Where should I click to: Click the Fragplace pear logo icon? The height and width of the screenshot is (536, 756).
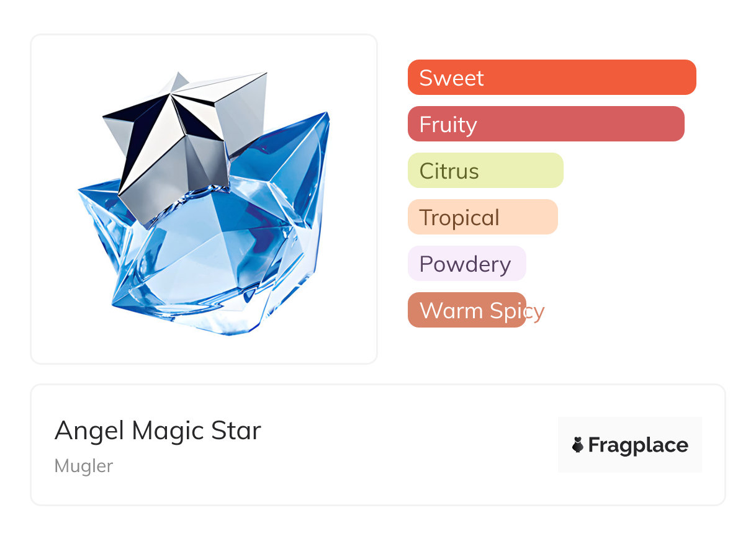(x=578, y=445)
